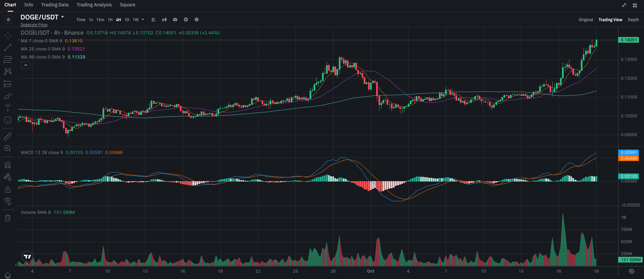644x279 pixels.
Task: Delete drawings with the trash icon
Action: [8, 218]
